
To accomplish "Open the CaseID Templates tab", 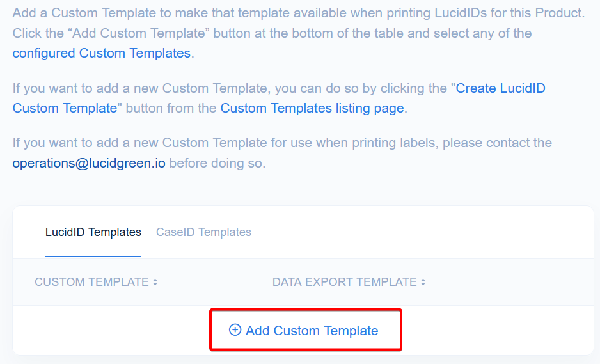I will coord(203,232).
